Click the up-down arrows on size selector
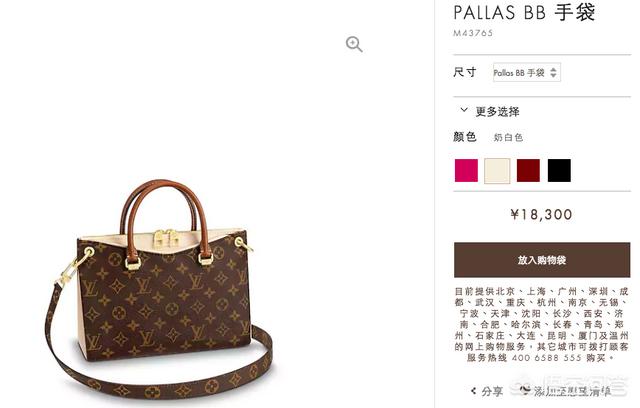This screenshot has width=640, height=408. point(553,73)
